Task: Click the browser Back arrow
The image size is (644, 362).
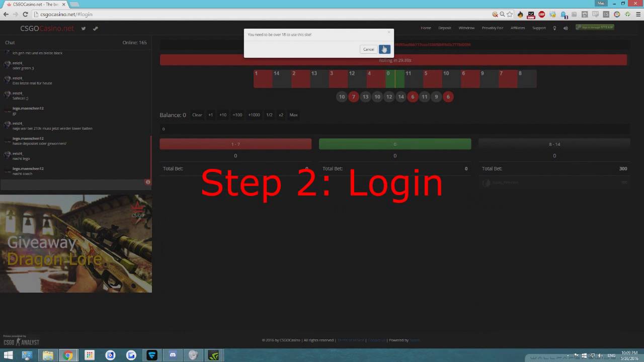Action: 6,15
